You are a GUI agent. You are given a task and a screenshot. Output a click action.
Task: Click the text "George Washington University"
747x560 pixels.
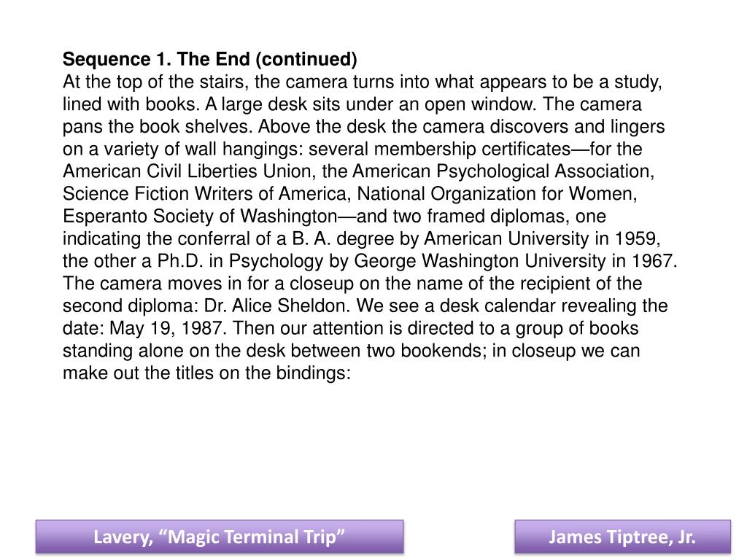tap(480, 261)
